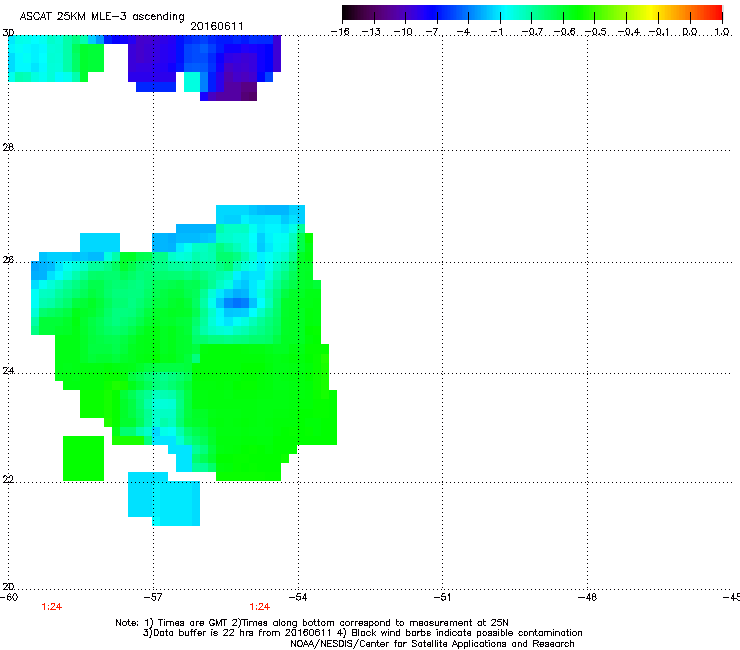Viewport: 740px width, 650px height.
Task: Select the longitude label -54
Action: pyautogui.click(x=298, y=597)
